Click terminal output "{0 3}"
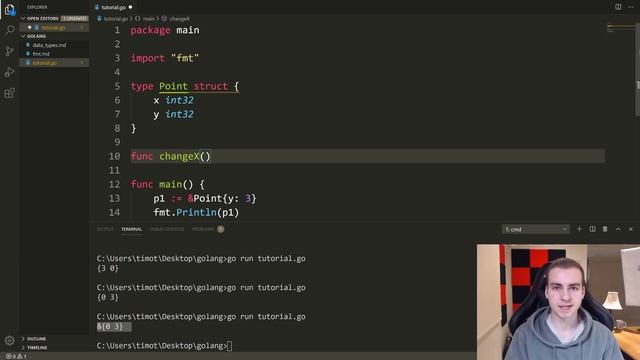 [x=108, y=297]
